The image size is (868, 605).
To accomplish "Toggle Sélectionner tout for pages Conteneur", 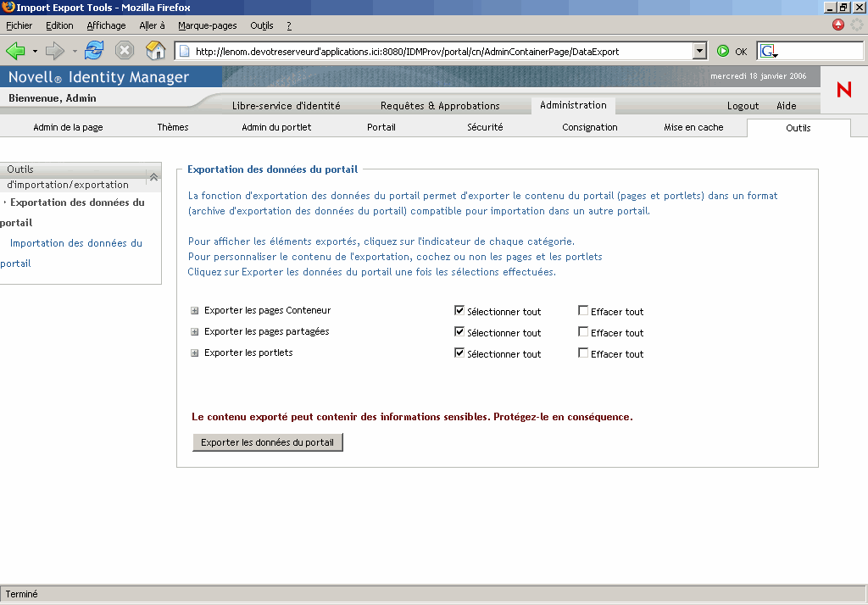I will [x=459, y=310].
